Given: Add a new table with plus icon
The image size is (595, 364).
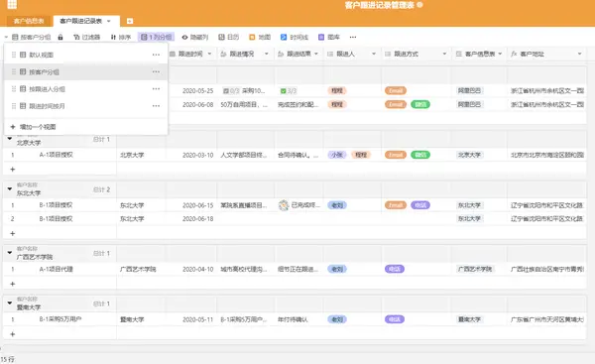Looking at the screenshot, I should point(130,21).
